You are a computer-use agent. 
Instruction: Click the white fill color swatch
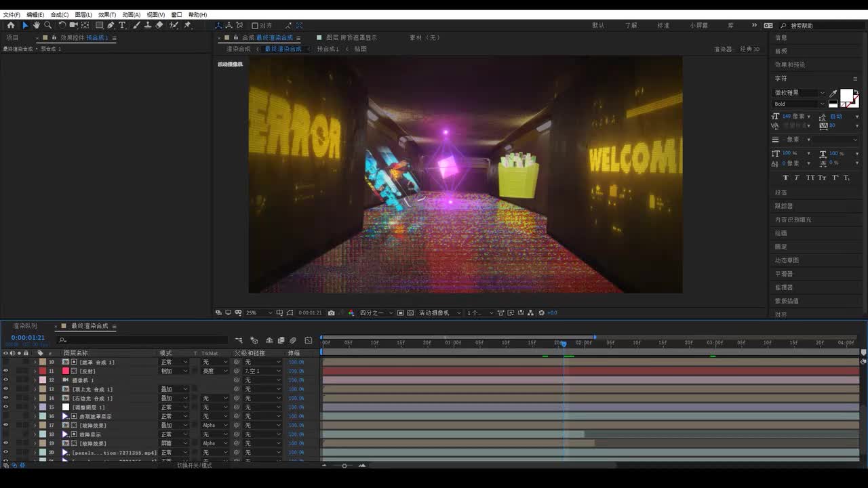846,96
